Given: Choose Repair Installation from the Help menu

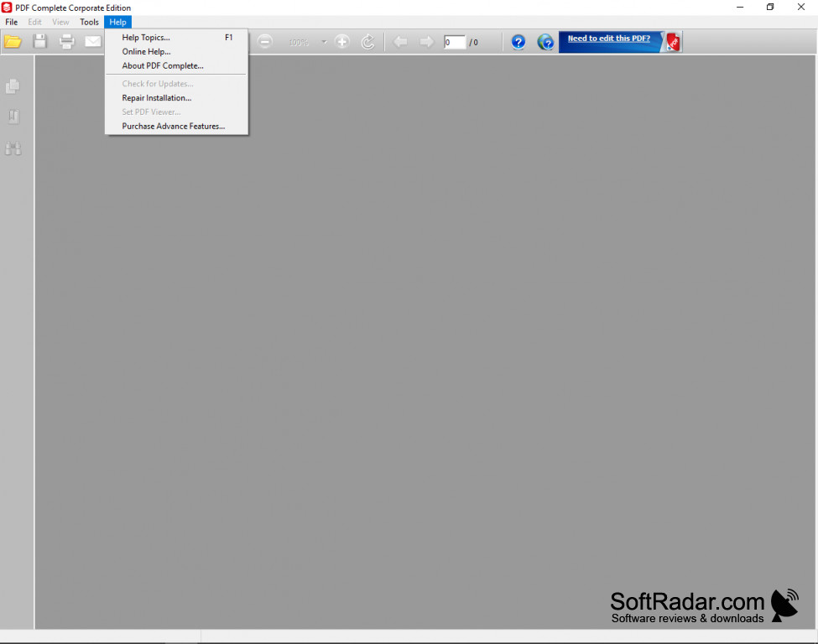Looking at the screenshot, I should coord(156,97).
